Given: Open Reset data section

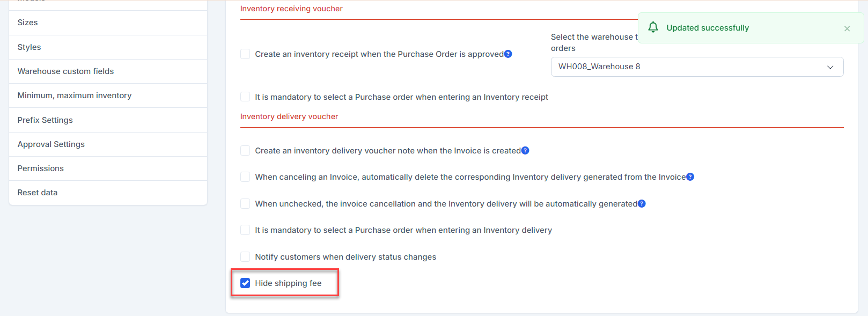Looking at the screenshot, I should click(38, 193).
